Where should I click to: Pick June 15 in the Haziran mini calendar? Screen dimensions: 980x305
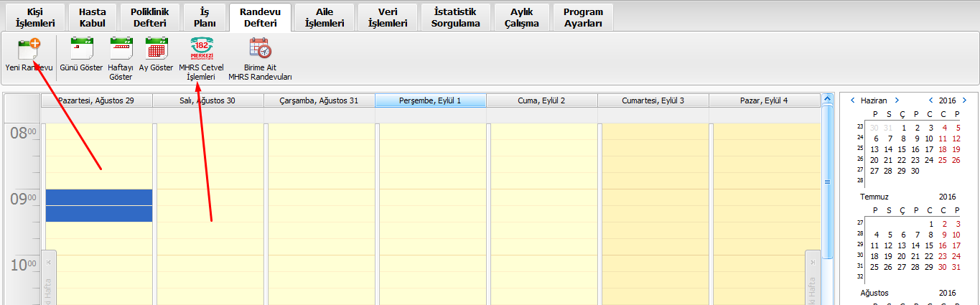[x=915, y=149]
